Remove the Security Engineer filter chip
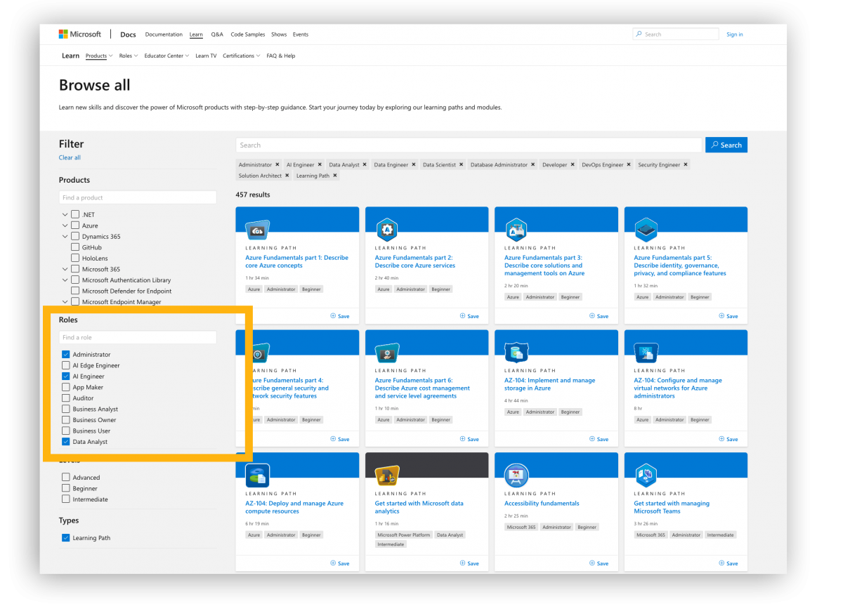Image resolution: width=843 pixels, height=616 pixels. pos(686,164)
